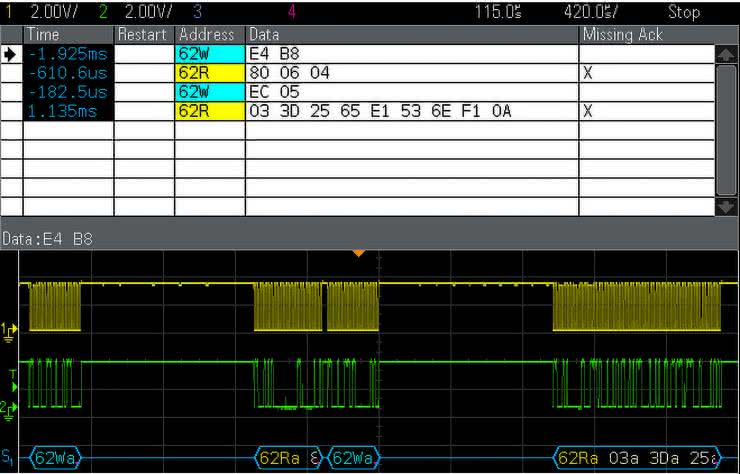The image size is (740, 474).
Task: Open the 420.0 time-per-division setting
Action: tap(590, 12)
